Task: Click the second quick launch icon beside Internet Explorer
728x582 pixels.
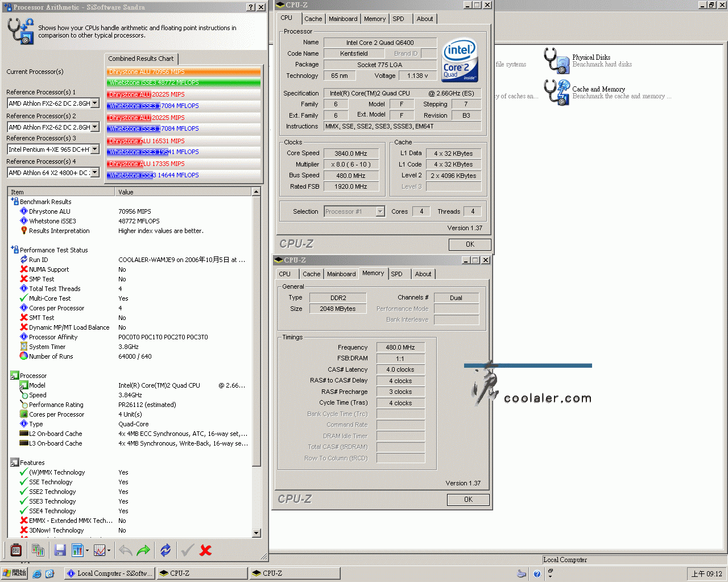Action: (x=49, y=573)
